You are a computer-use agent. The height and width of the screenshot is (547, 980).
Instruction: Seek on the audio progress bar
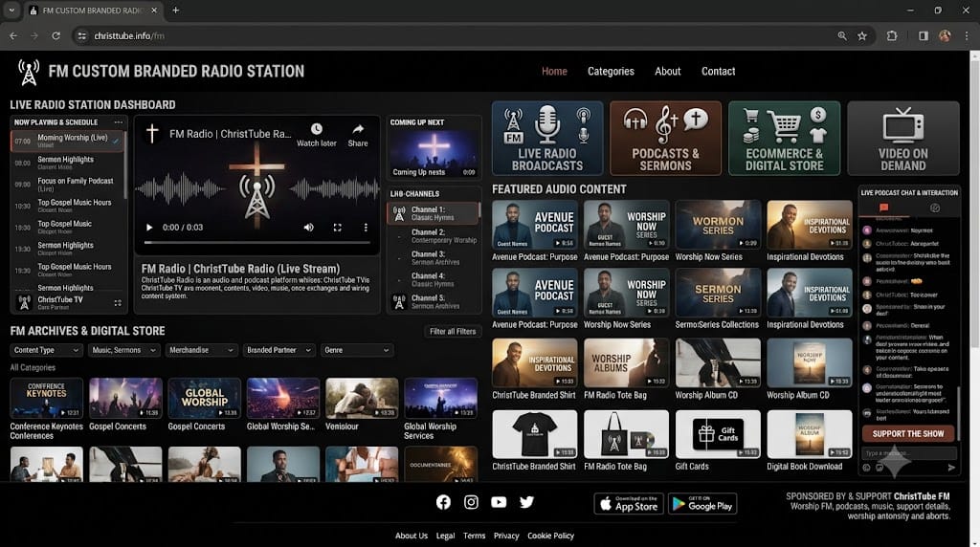click(256, 242)
